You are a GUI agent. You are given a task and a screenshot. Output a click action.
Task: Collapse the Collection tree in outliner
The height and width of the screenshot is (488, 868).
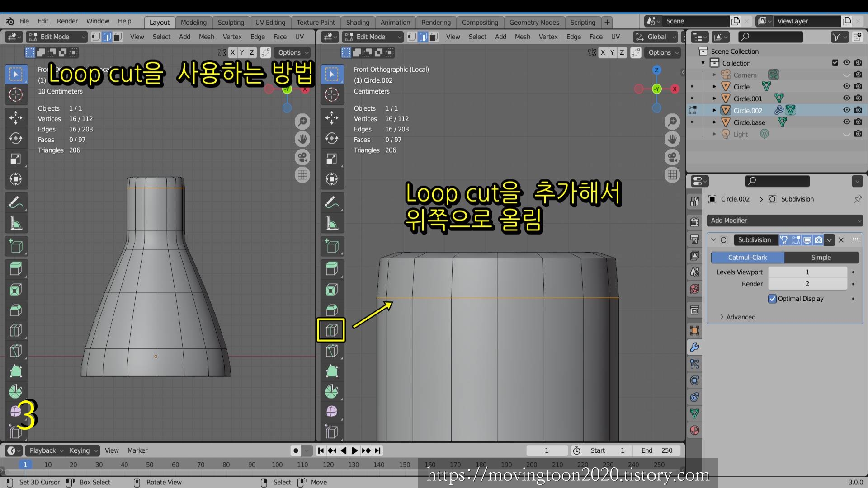point(703,63)
